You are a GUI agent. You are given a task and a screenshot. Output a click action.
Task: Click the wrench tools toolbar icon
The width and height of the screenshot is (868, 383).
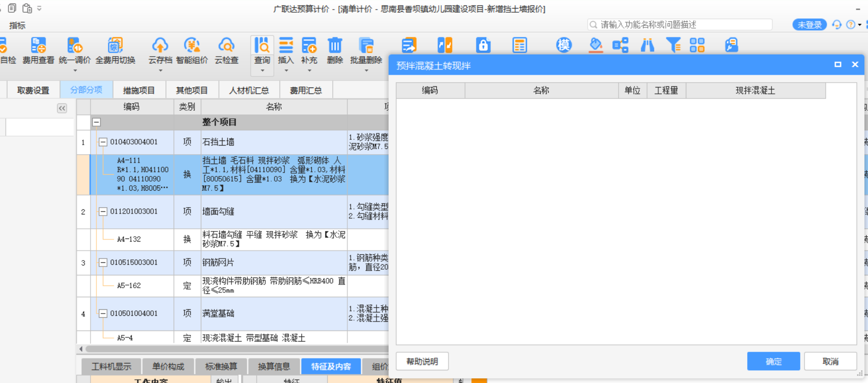[731, 46]
